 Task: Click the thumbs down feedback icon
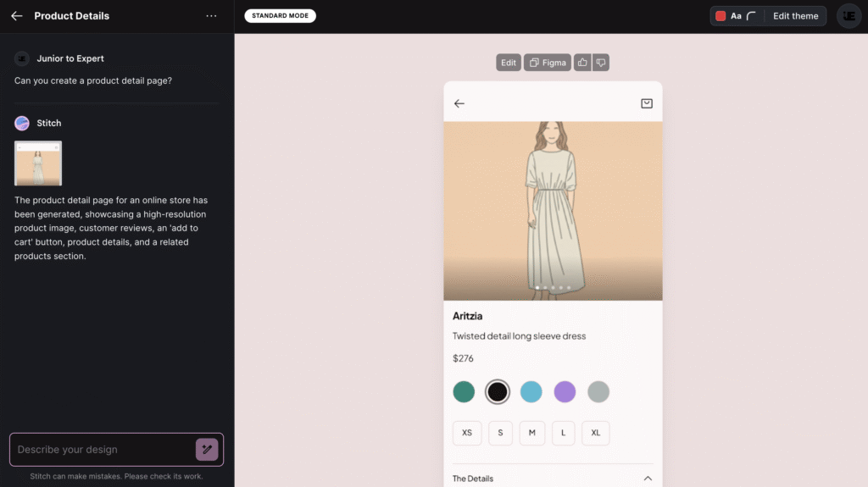pos(600,63)
